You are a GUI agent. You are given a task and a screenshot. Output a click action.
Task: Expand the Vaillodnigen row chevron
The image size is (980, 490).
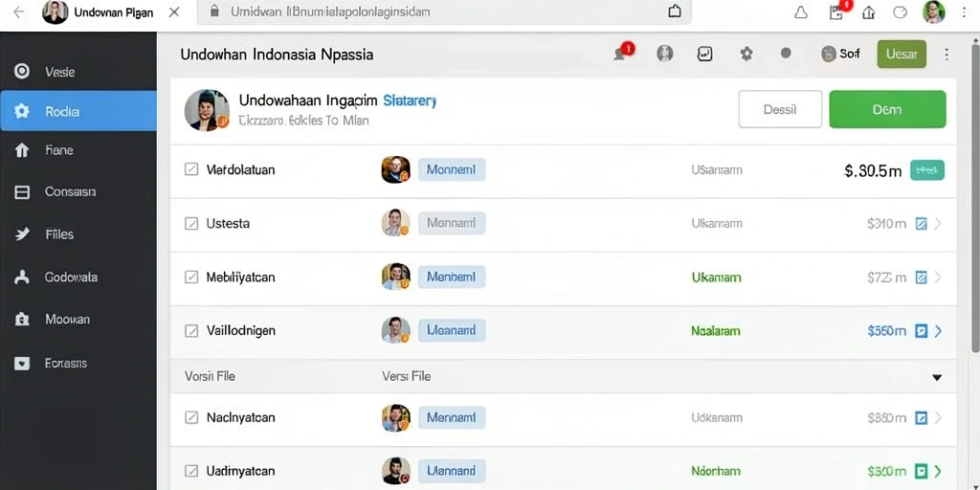(x=938, y=331)
